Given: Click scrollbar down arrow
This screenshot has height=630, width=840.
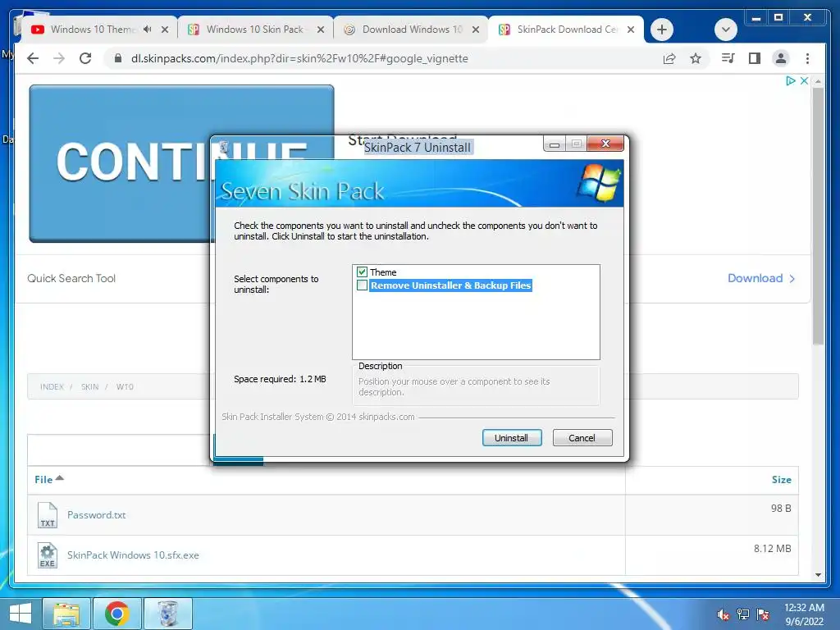Looking at the screenshot, I should tap(818, 574).
